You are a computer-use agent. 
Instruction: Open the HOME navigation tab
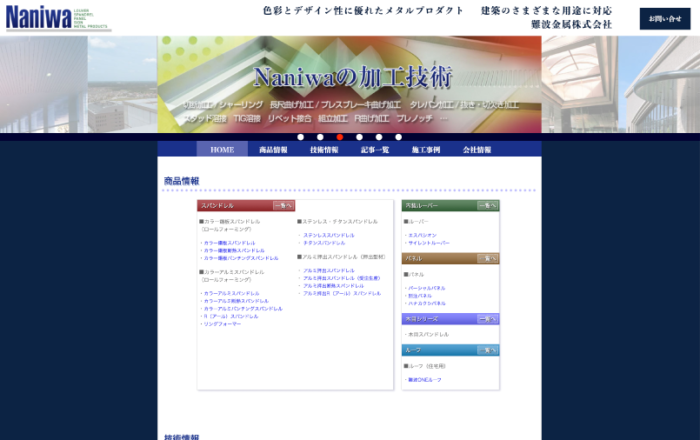click(222, 149)
